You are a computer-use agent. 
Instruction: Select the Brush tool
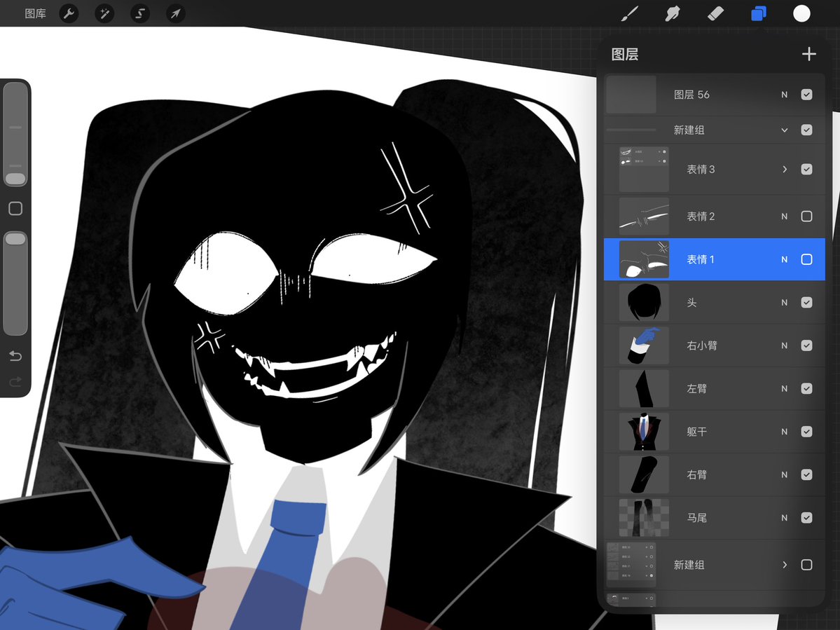pyautogui.click(x=629, y=13)
